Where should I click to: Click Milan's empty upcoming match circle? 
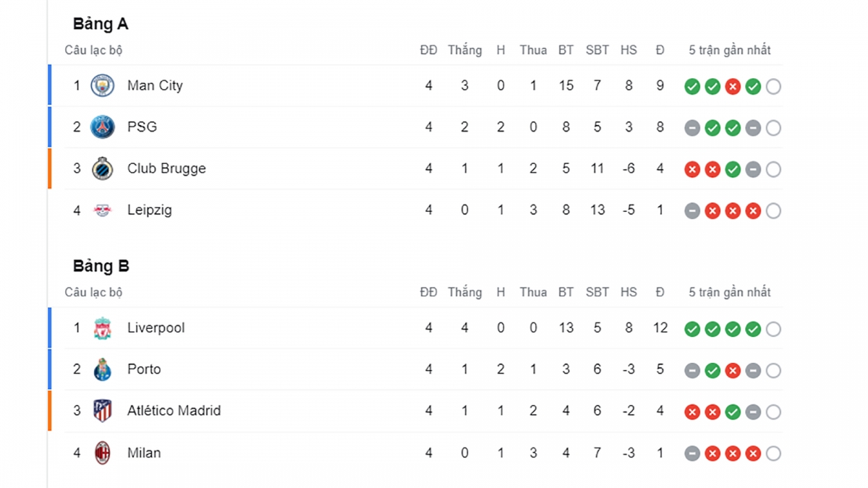coord(773,454)
